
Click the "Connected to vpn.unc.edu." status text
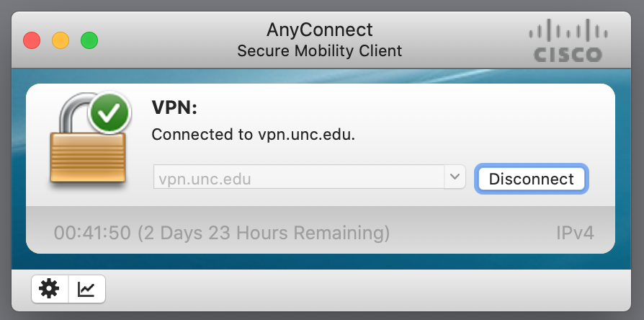click(253, 135)
